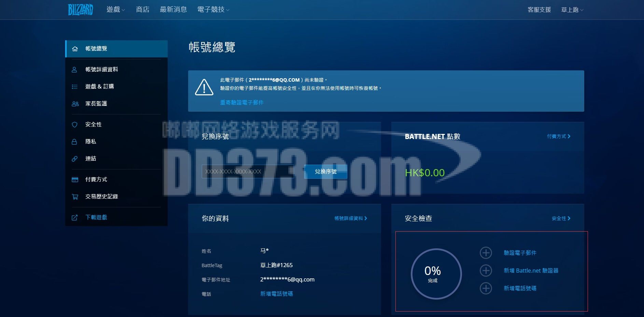Viewport: 644px width, 317px height.
Task: Click 新增 Battle.net 驗證器 link
Action: (531, 271)
